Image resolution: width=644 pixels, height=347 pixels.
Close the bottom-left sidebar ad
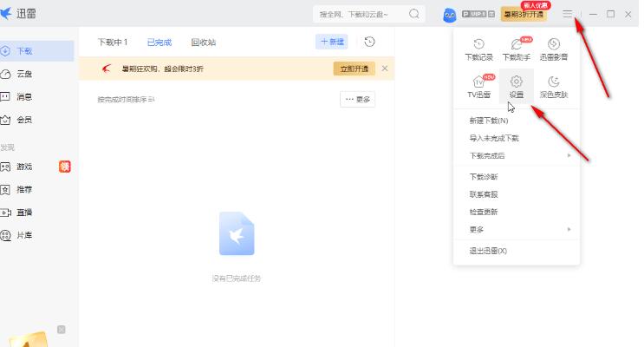click(x=62, y=330)
